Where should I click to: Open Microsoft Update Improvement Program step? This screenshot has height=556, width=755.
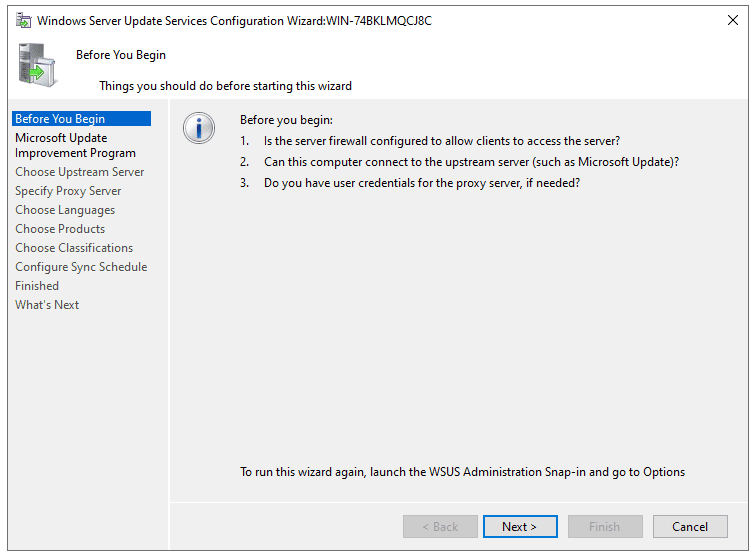coord(75,145)
